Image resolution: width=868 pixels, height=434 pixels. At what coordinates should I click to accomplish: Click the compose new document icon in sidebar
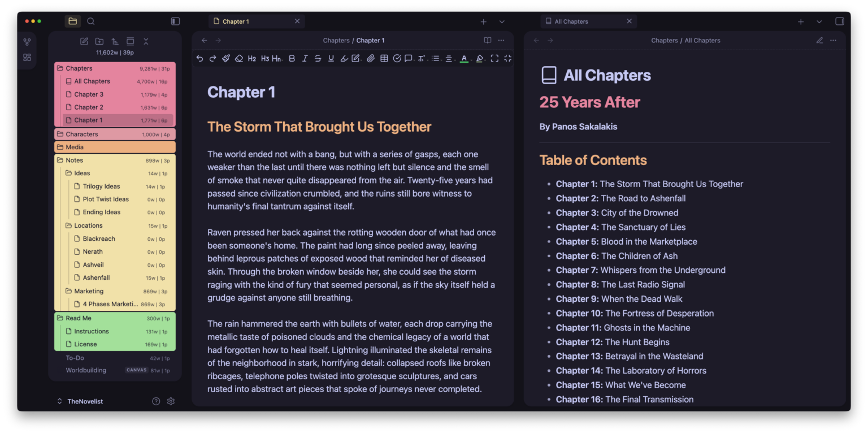click(84, 41)
